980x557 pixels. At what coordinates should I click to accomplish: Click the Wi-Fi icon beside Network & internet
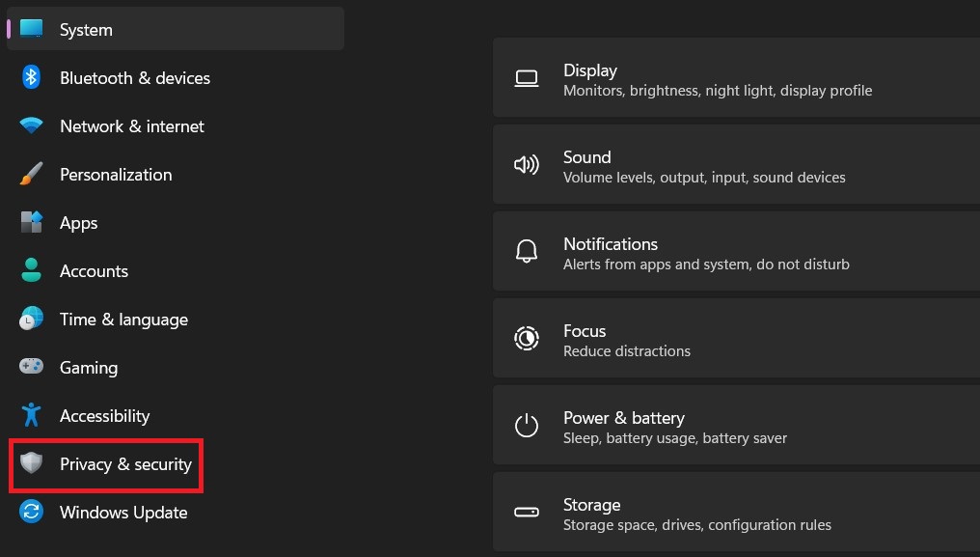point(32,126)
